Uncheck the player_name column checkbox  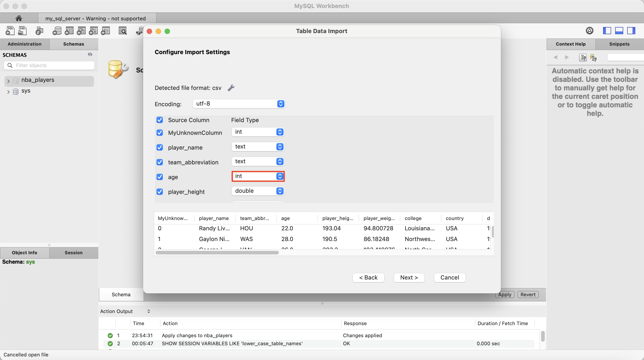(159, 147)
